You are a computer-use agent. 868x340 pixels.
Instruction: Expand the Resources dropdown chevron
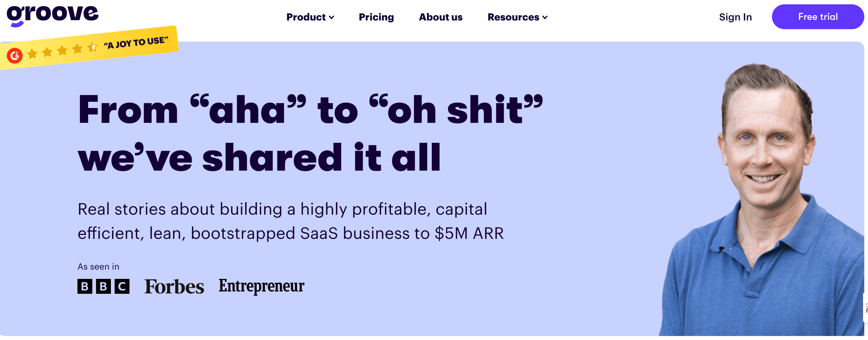tap(545, 18)
